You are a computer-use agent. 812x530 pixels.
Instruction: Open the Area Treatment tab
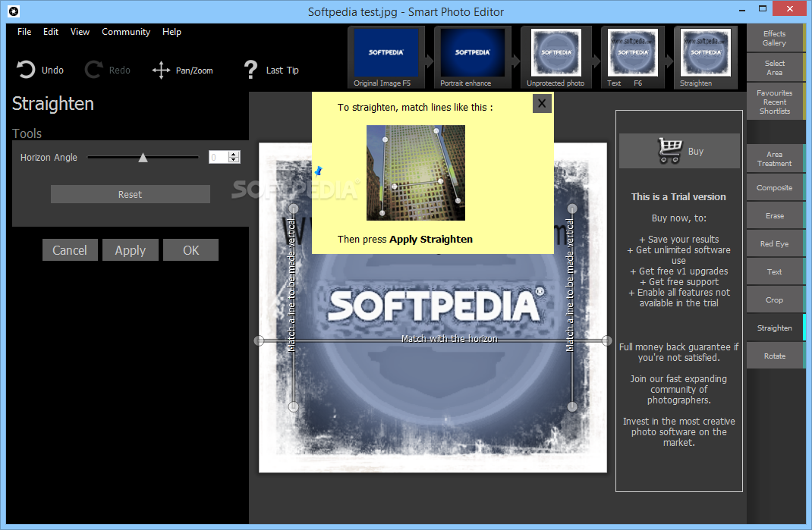pos(776,158)
